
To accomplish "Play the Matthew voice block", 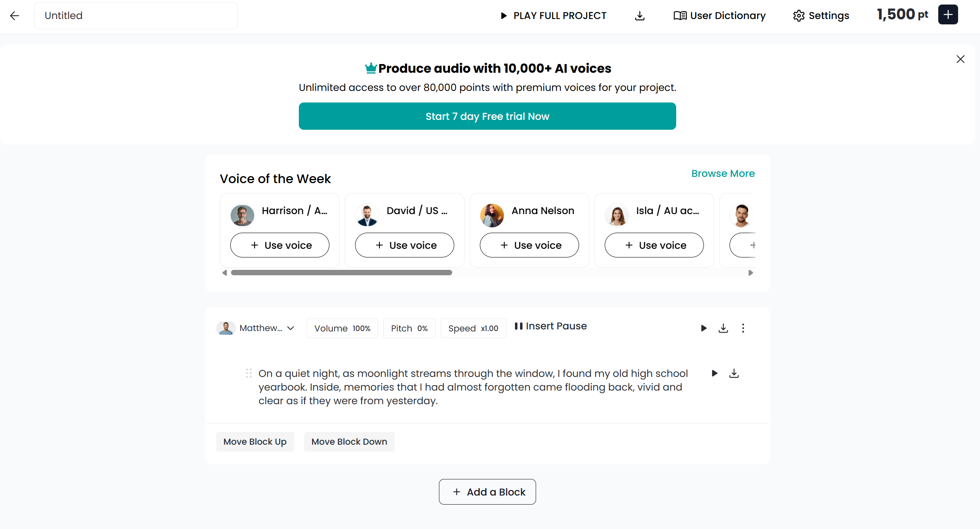I will click(703, 328).
